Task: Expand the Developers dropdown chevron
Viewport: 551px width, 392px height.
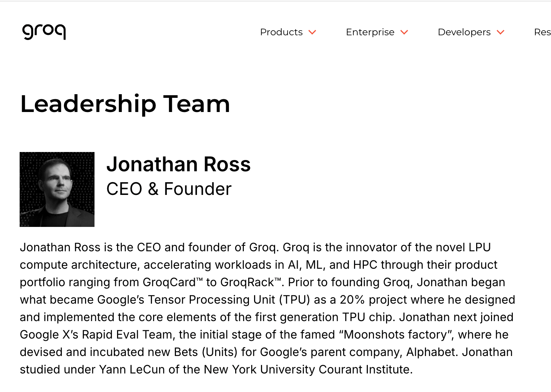Action: click(x=500, y=32)
